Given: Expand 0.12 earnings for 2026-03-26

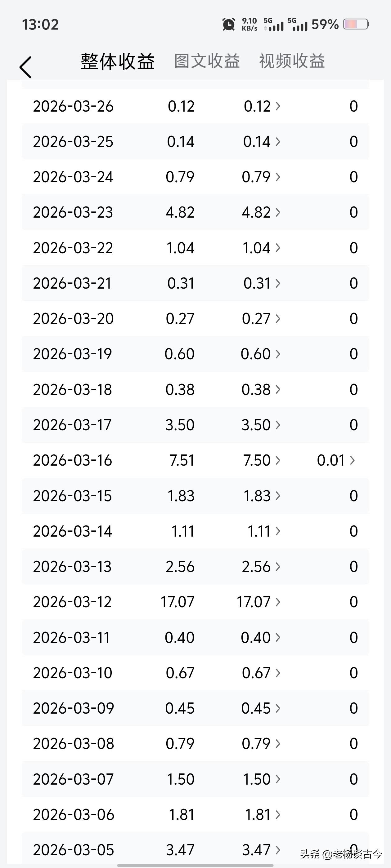Looking at the screenshot, I should (262, 106).
